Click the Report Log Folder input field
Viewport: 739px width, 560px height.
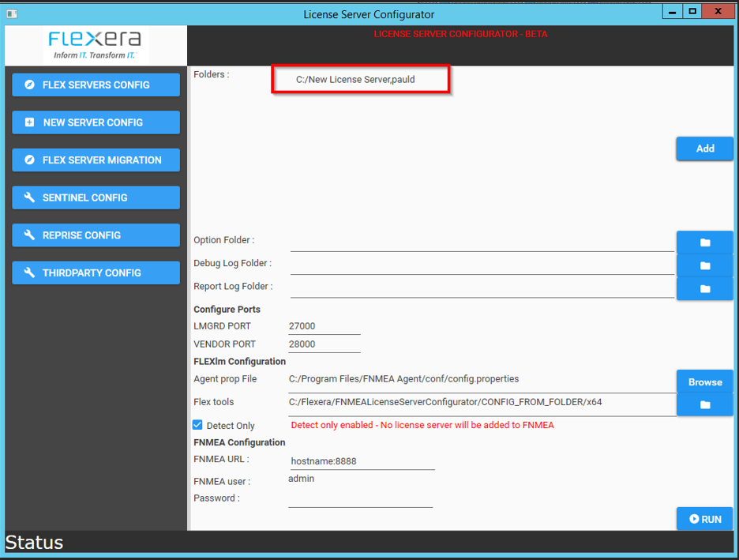click(x=482, y=288)
